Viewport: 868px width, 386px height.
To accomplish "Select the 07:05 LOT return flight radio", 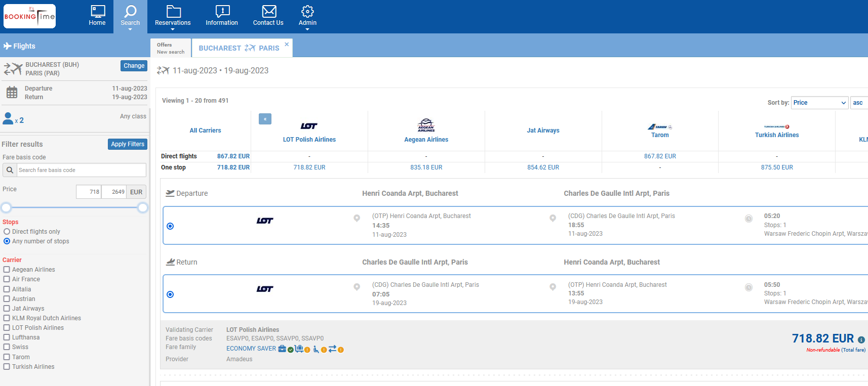I will point(170,294).
